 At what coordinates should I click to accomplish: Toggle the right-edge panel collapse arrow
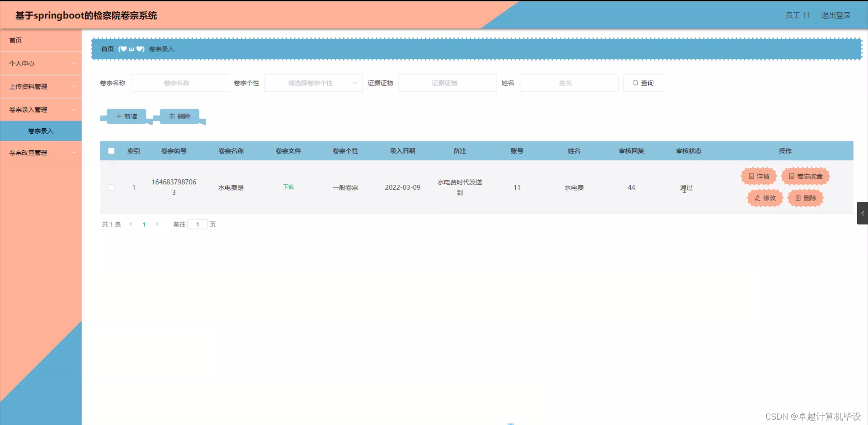(x=863, y=213)
